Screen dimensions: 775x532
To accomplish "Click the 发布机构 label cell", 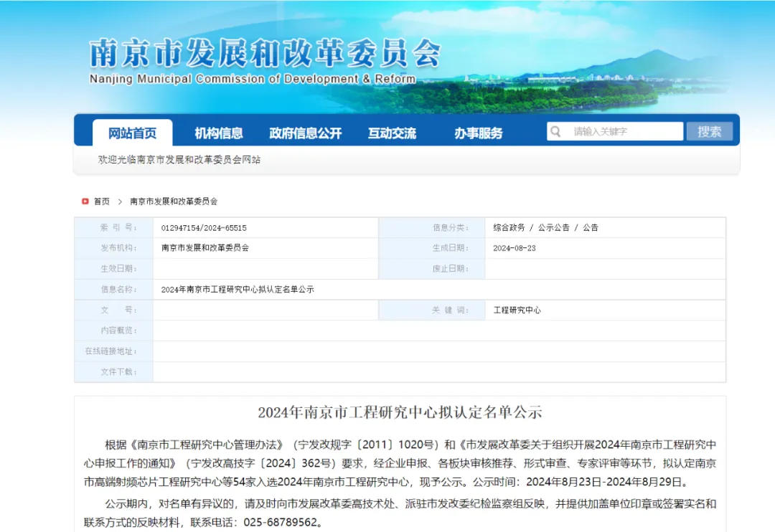I will [x=114, y=248].
